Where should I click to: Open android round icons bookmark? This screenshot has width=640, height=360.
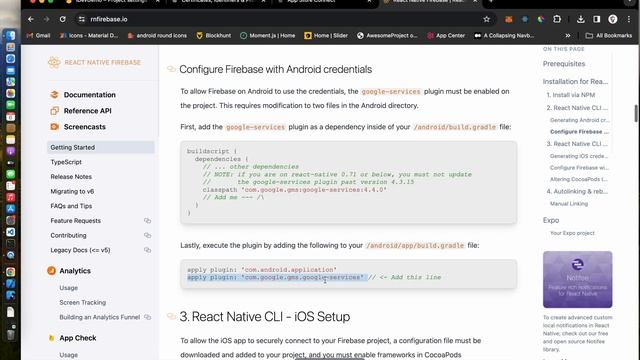coord(157,36)
